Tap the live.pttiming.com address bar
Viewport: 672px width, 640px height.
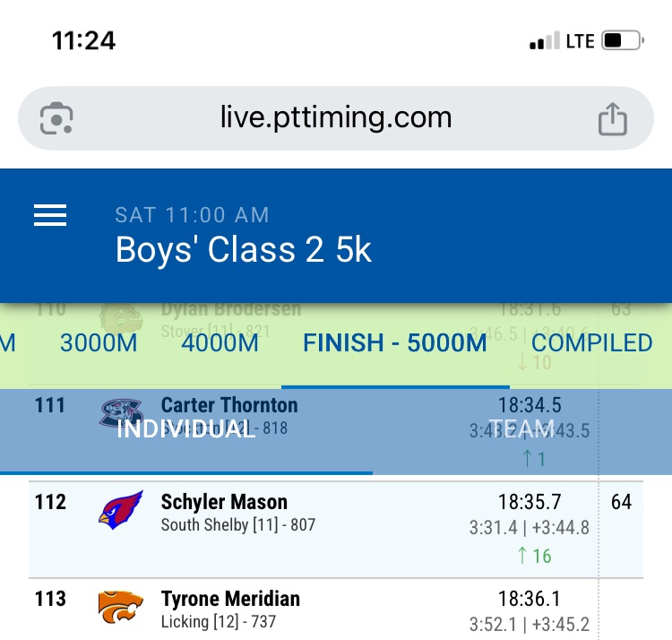click(x=336, y=117)
